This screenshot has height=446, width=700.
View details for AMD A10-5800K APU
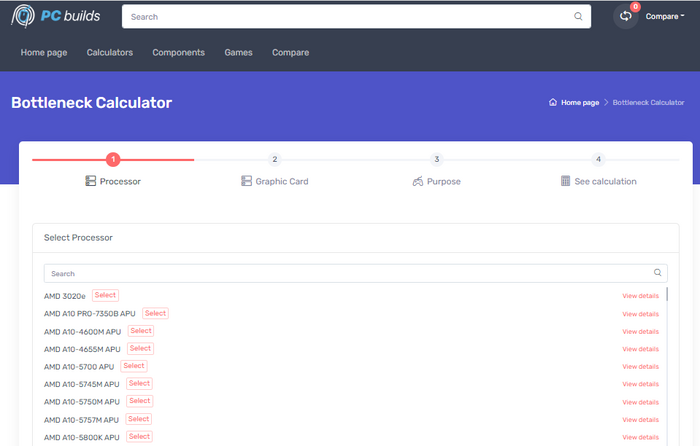[641, 437]
